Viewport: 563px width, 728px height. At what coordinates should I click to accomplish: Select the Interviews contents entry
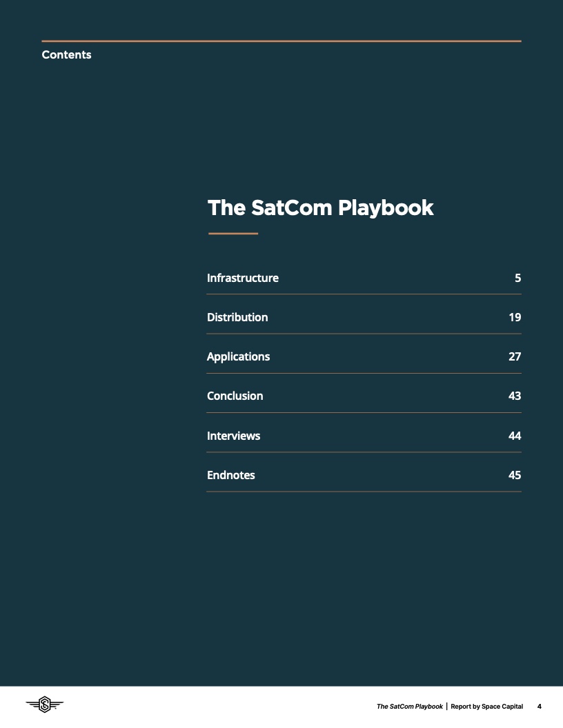pos(233,436)
